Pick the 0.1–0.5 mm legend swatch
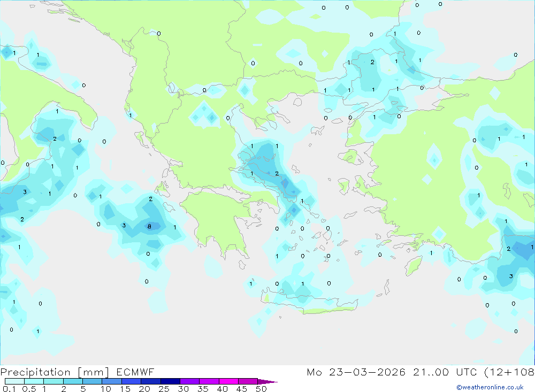 coord(14,381)
